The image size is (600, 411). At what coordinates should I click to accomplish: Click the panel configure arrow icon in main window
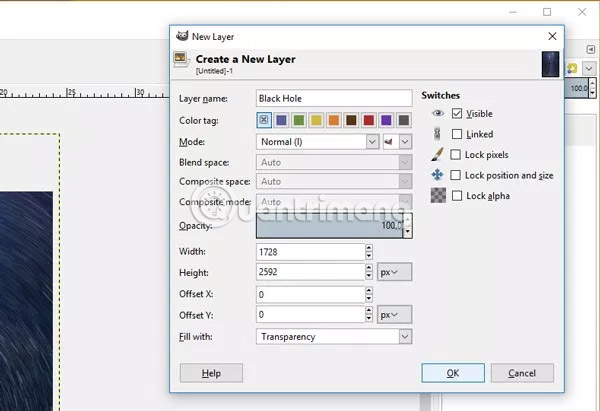(590, 49)
